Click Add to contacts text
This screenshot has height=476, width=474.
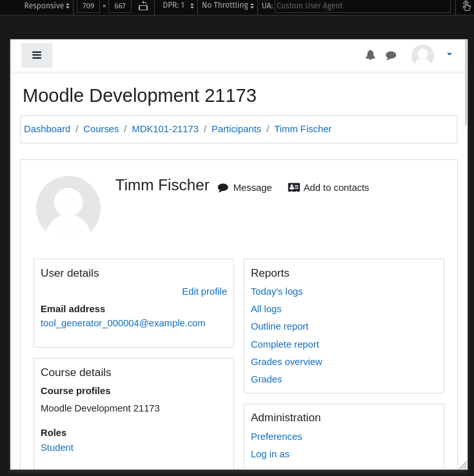336,188
